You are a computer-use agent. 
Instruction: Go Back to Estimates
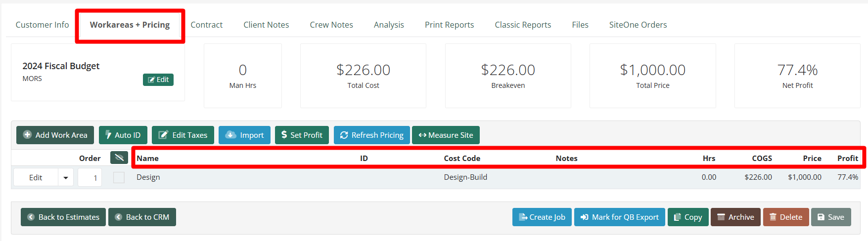click(x=63, y=217)
